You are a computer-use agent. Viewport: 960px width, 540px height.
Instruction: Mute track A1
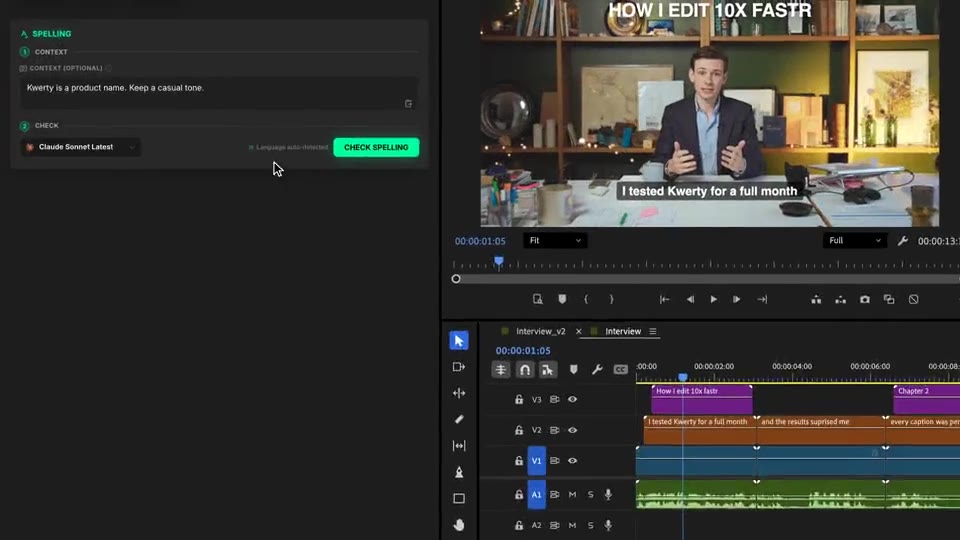click(572, 495)
